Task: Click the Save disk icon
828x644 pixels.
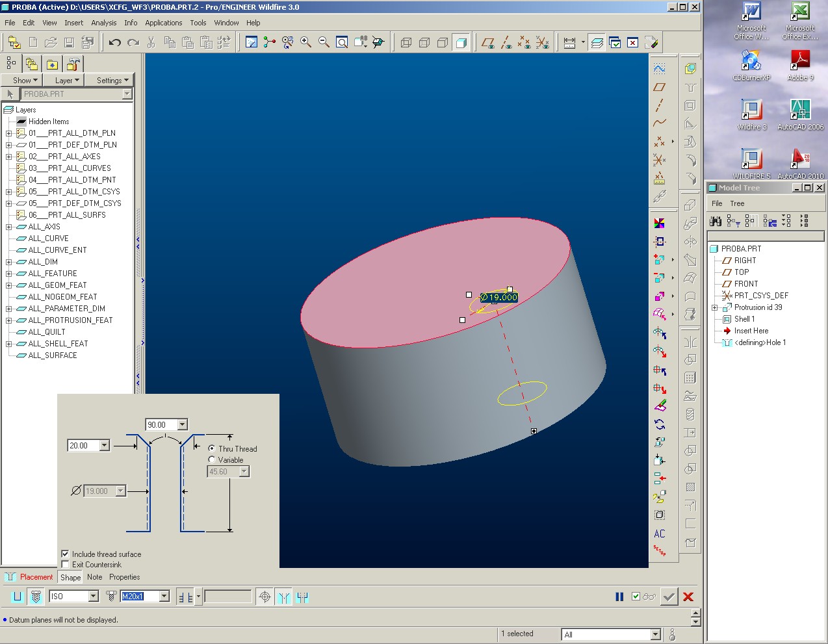Action: 69,43
